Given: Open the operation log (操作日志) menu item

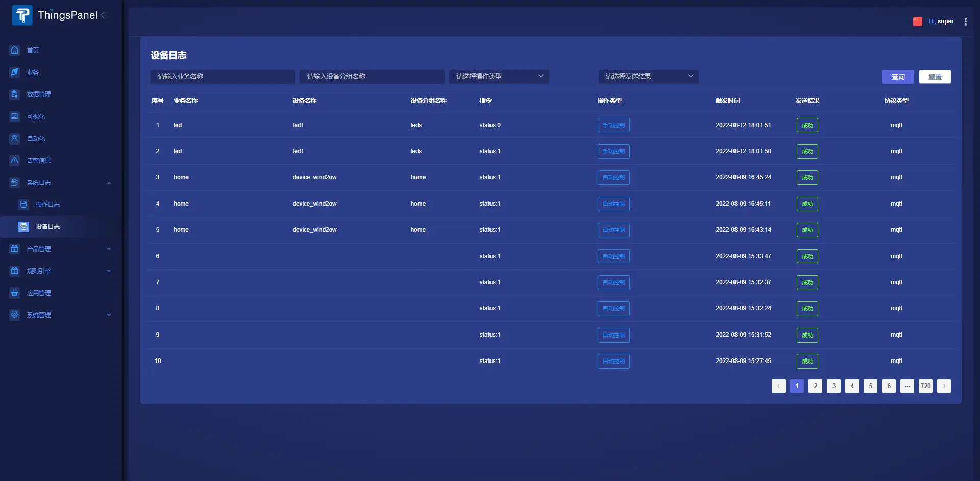Looking at the screenshot, I should point(47,205).
